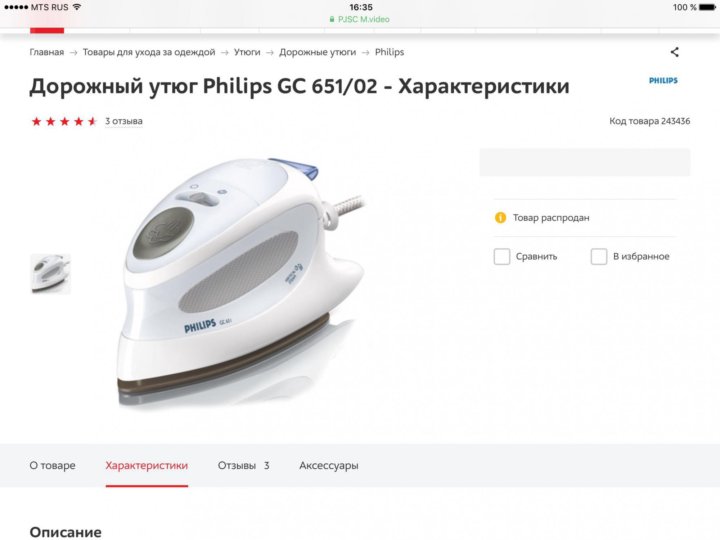This screenshot has height=540, width=720.
Task: Click the secure lock icon in the address bar
Action: [332, 19]
